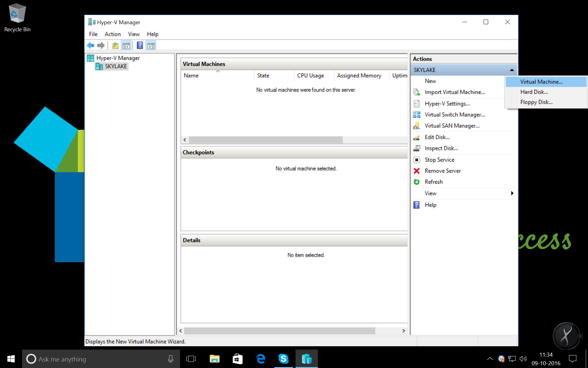Choose Hard Disk... from the New submenu
Viewport: 588px width, 368px height.
[546, 92]
